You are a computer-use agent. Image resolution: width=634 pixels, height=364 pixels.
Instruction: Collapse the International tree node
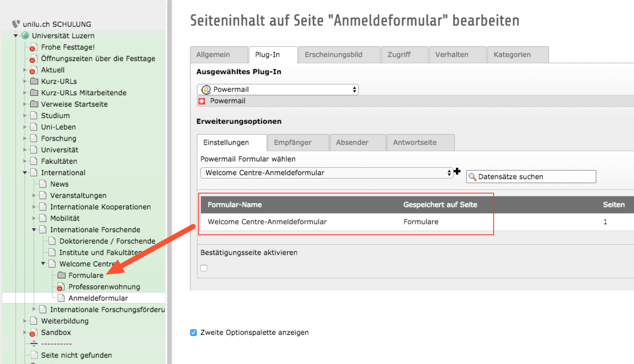pos(25,173)
